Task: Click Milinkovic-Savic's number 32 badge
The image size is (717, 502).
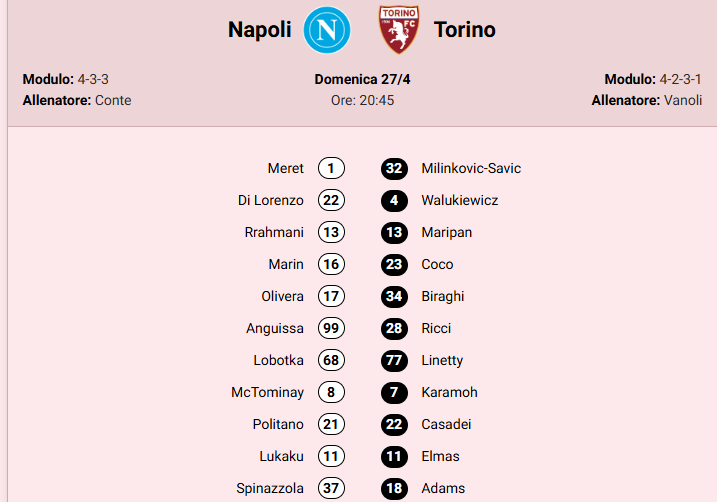Action: [394, 169]
